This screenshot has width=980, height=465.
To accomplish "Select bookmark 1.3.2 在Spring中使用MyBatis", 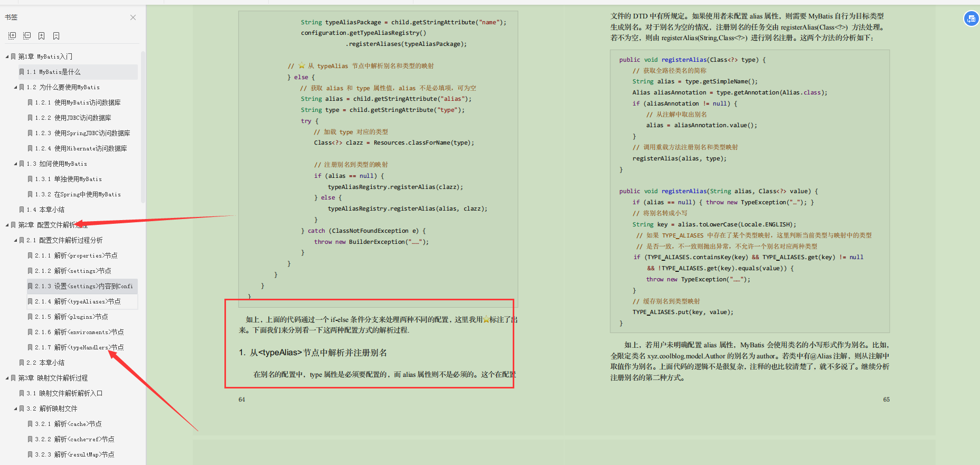I will pyautogui.click(x=78, y=194).
